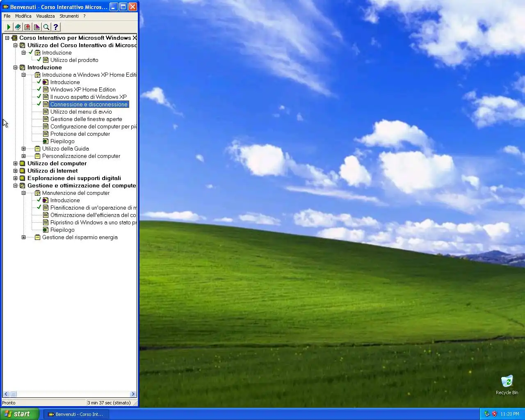Click the purple page toolbar icon
Screen dimensions: 525x420
click(x=37, y=27)
